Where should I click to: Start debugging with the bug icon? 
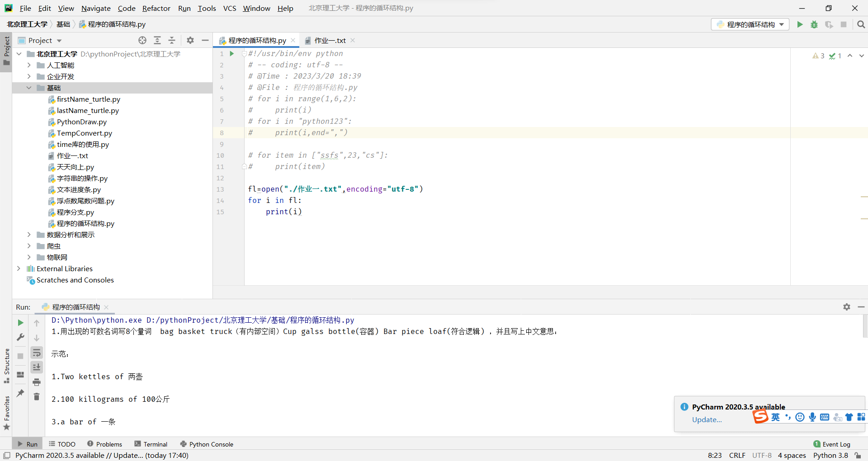[x=814, y=24]
